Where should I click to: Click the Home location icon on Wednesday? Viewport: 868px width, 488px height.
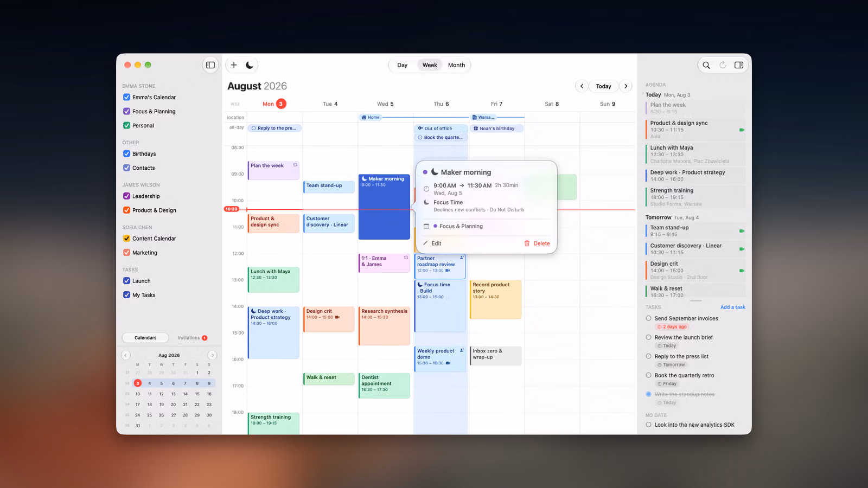click(364, 117)
